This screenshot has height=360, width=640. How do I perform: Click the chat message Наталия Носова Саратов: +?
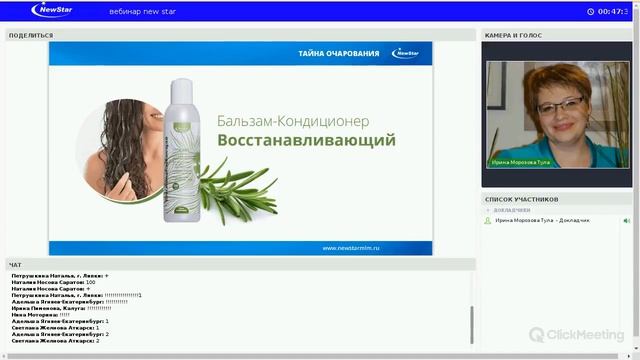coord(51,289)
